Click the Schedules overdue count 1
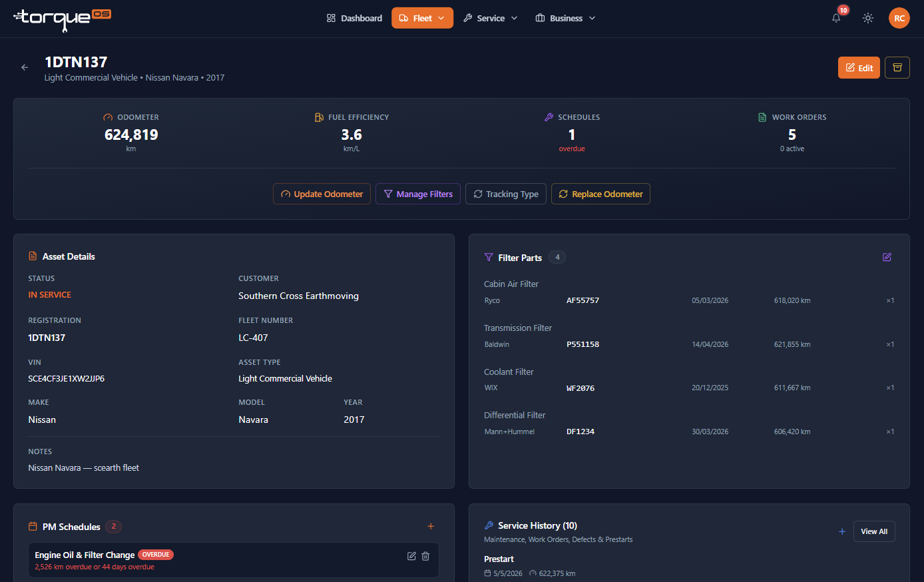The height and width of the screenshot is (582, 924). 572,135
